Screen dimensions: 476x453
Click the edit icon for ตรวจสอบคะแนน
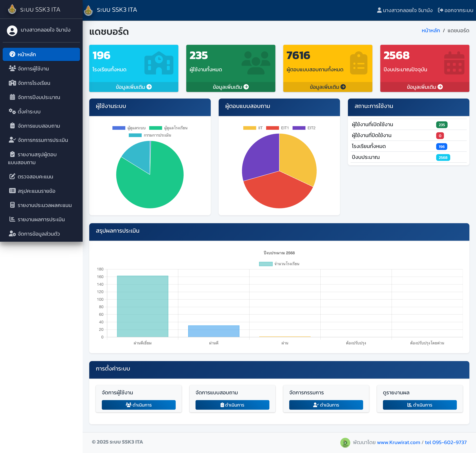pyautogui.click(x=12, y=177)
